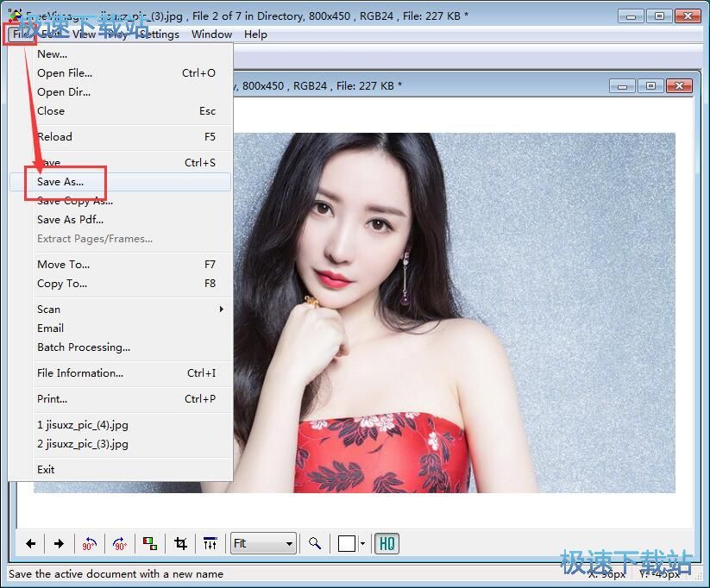Rotate image 90 degrees counterclockwise
Image resolution: width=710 pixels, height=588 pixels.
(x=89, y=543)
